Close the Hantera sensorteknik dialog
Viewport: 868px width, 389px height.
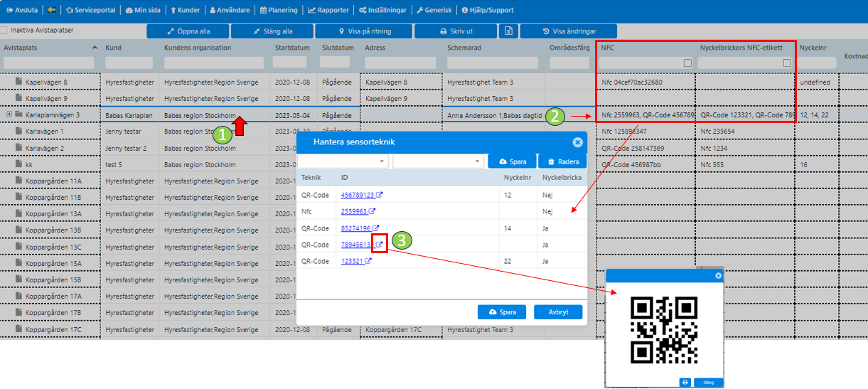(577, 142)
